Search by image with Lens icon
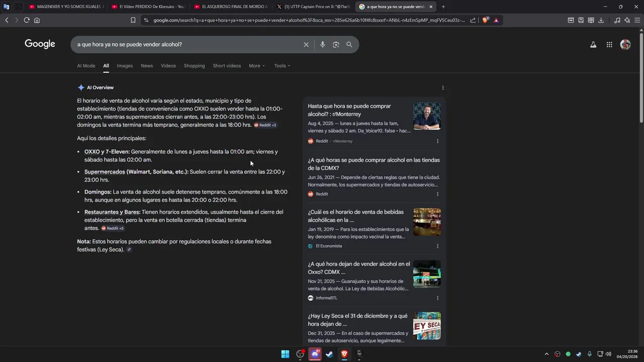This screenshot has width=644, height=362. pos(336,44)
